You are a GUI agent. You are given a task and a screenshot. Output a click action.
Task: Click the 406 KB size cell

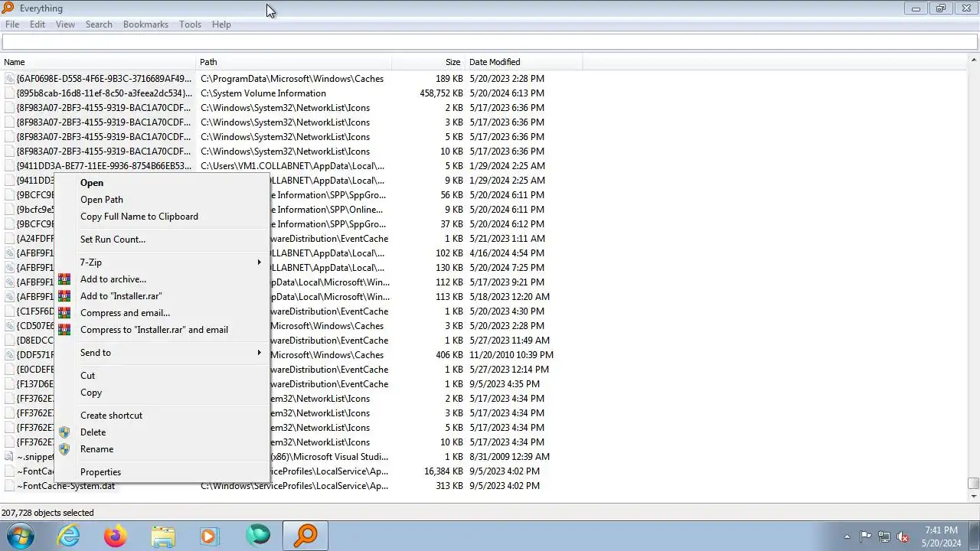(x=449, y=355)
